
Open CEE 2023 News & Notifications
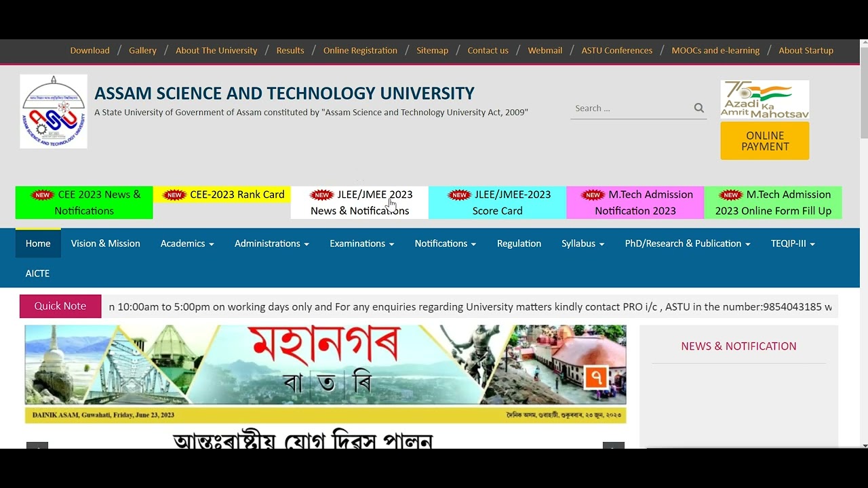(84, 203)
